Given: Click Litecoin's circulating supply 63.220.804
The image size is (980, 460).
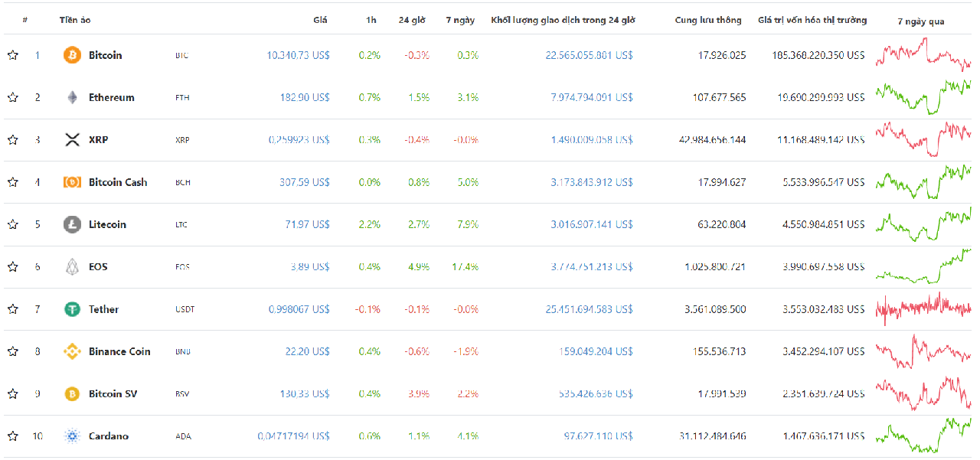Looking at the screenshot, I should [717, 224].
